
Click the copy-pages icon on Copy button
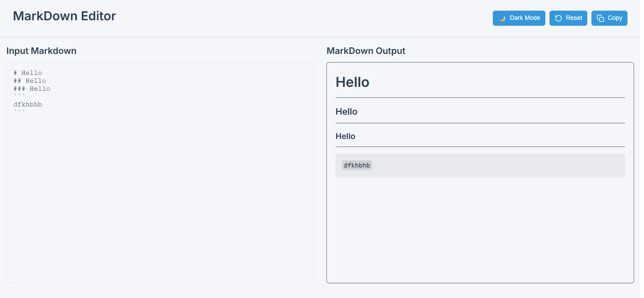click(600, 18)
